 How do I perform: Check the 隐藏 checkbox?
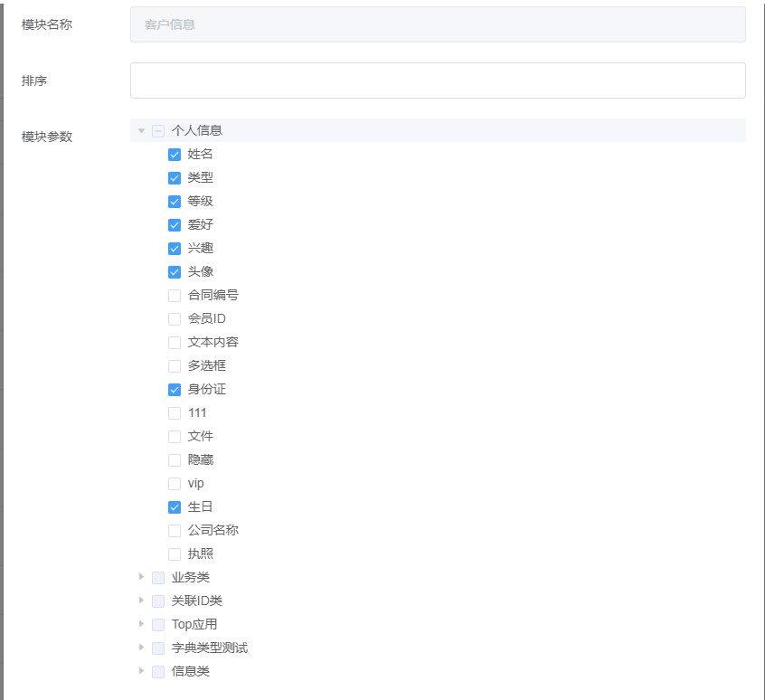pos(175,460)
